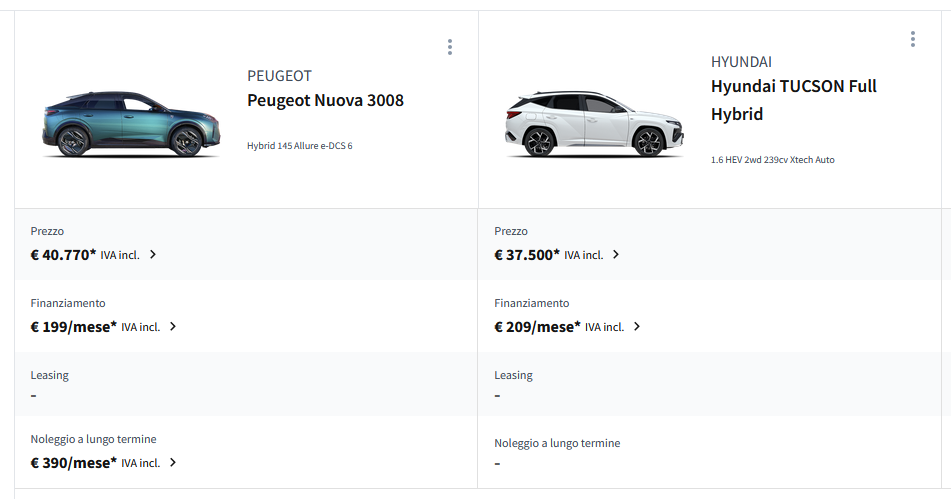951x499 pixels.
Task: Click the PEUGEOT brand label
Action: (x=279, y=76)
